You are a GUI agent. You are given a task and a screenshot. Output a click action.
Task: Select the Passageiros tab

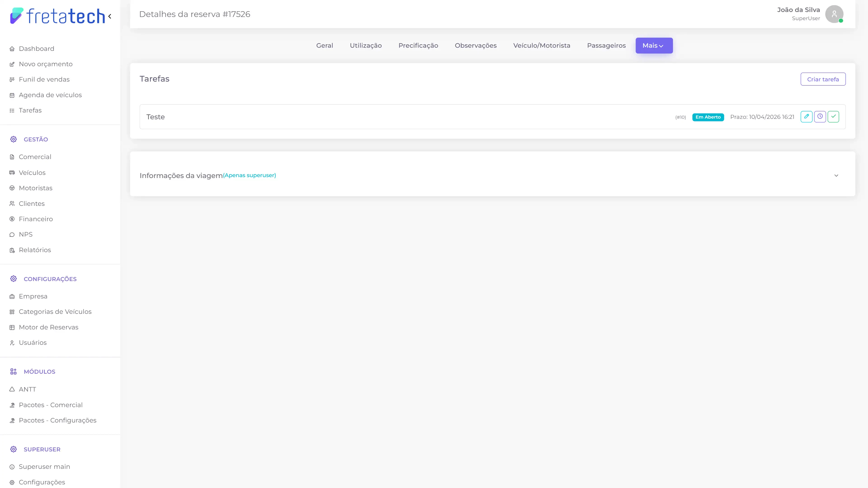click(x=606, y=45)
